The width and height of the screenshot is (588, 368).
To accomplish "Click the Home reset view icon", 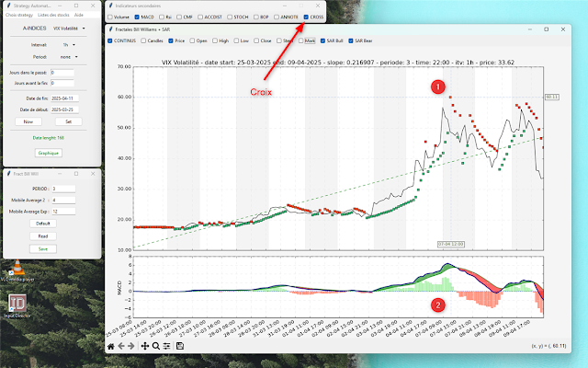I will coord(111,346).
